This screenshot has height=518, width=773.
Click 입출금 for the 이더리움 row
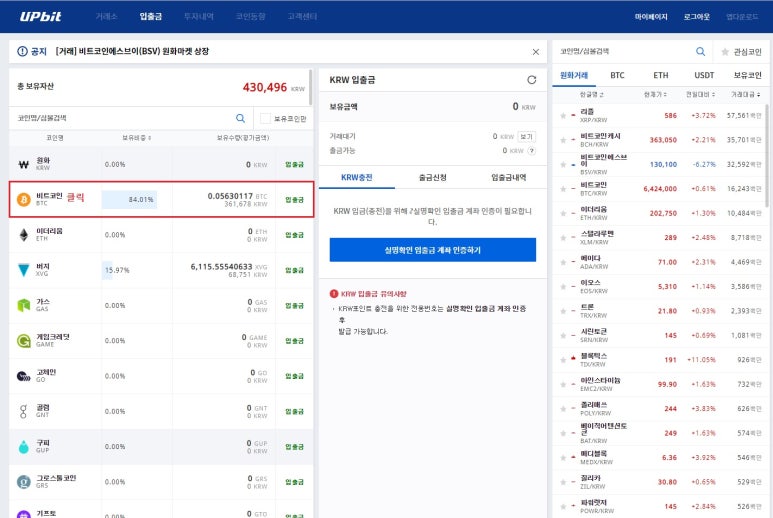pyautogui.click(x=294, y=235)
